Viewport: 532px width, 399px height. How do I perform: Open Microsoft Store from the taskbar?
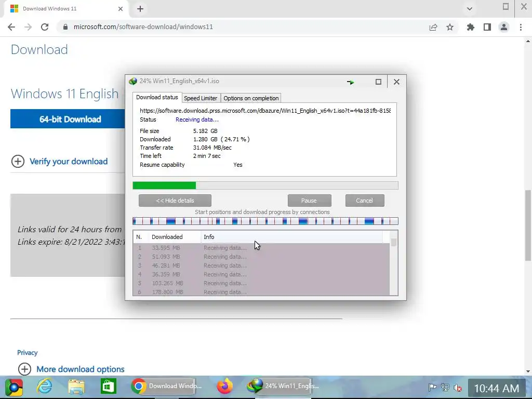[108, 387]
